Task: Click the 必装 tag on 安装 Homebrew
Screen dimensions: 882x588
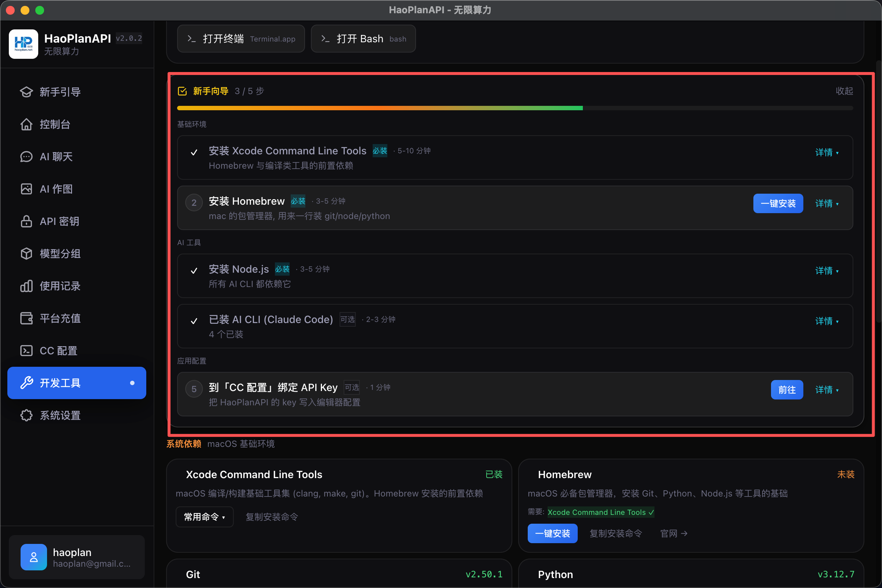Action: tap(298, 201)
